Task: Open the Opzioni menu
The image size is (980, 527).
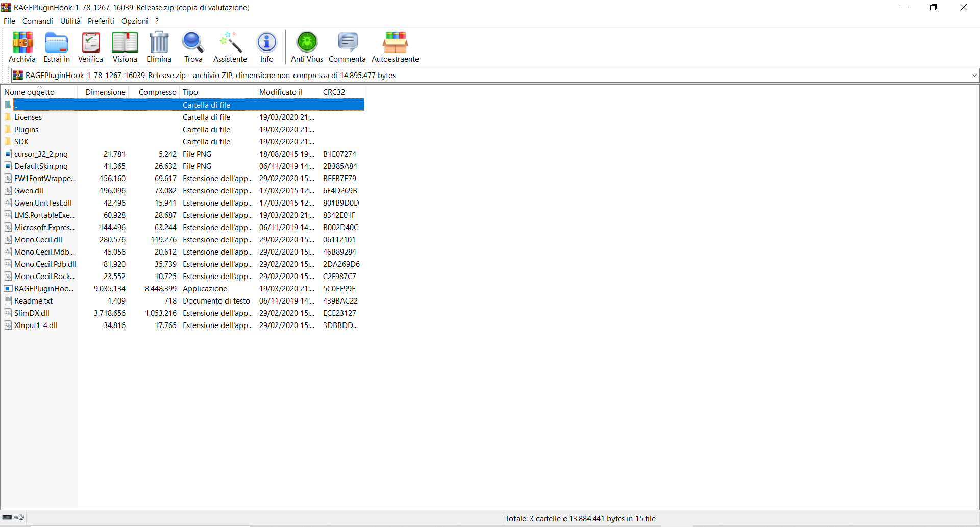Action: (x=135, y=21)
